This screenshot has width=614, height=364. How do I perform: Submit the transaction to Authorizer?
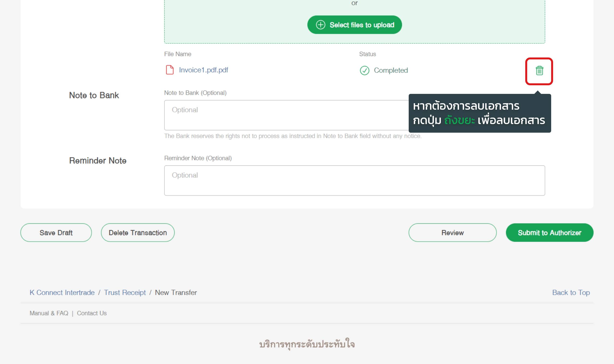point(549,233)
